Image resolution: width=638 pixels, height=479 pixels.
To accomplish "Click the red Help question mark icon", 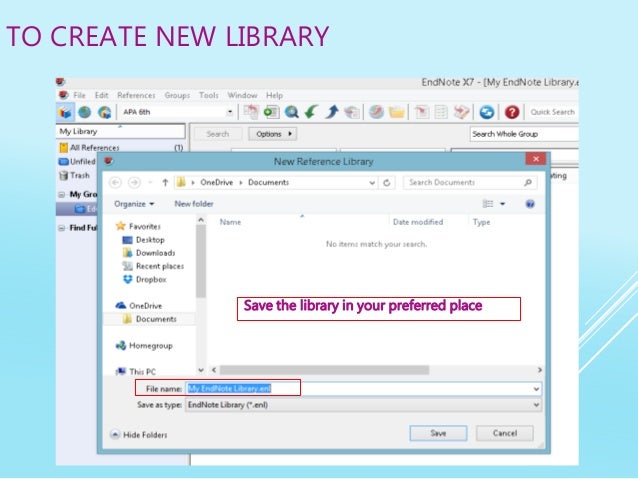I will 512,112.
